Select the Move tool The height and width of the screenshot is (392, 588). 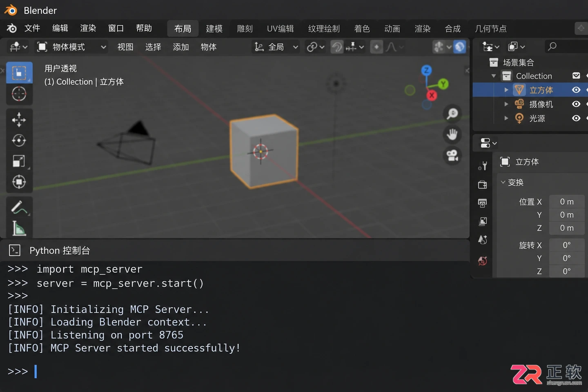click(x=19, y=120)
